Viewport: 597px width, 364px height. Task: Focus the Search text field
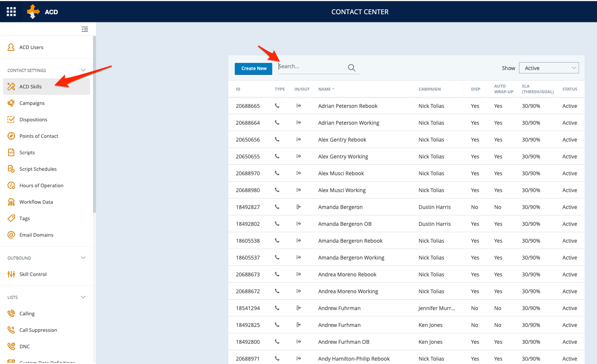[311, 67]
